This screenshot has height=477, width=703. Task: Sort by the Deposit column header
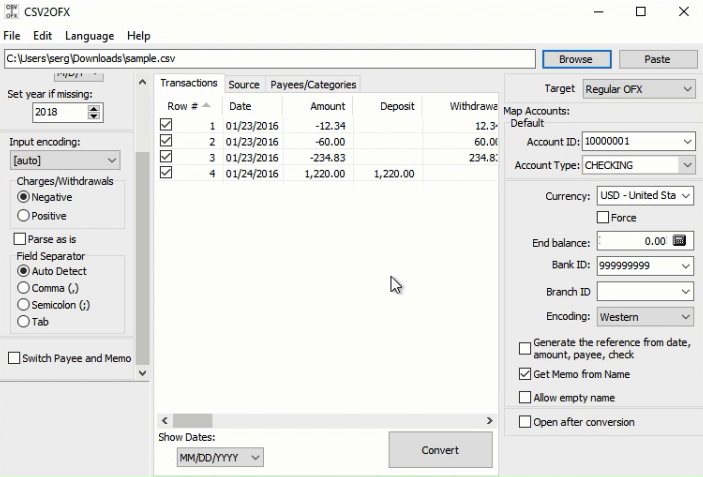point(387,106)
